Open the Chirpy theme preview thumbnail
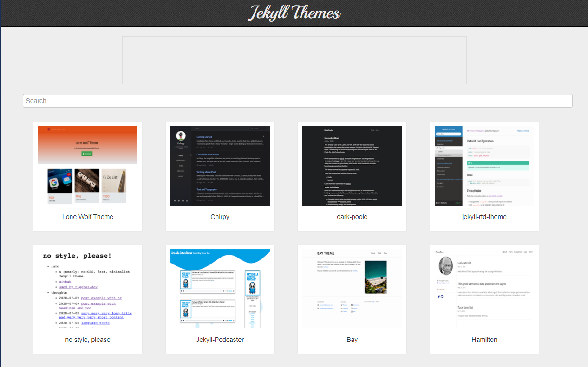This screenshot has width=588, height=367. [x=220, y=165]
